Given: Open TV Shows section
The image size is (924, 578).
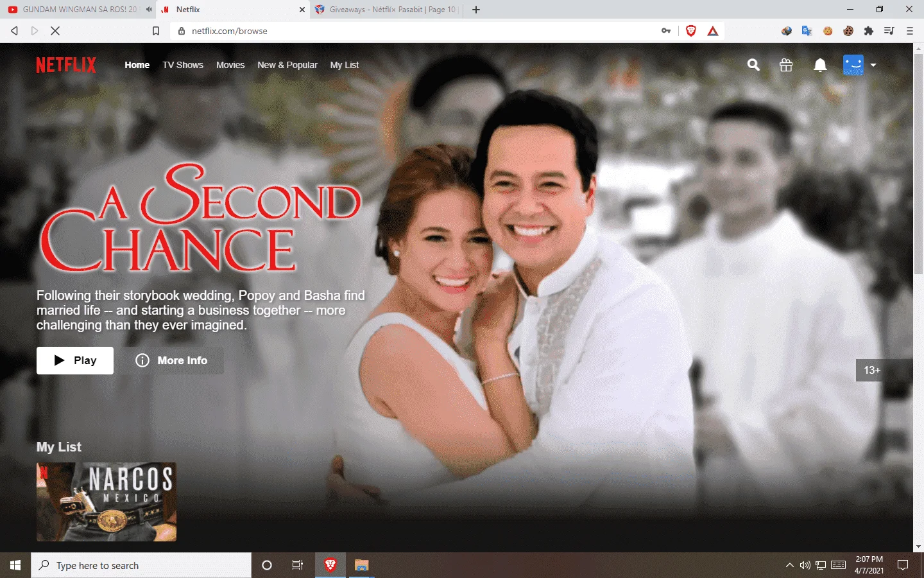Looking at the screenshot, I should 183,65.
